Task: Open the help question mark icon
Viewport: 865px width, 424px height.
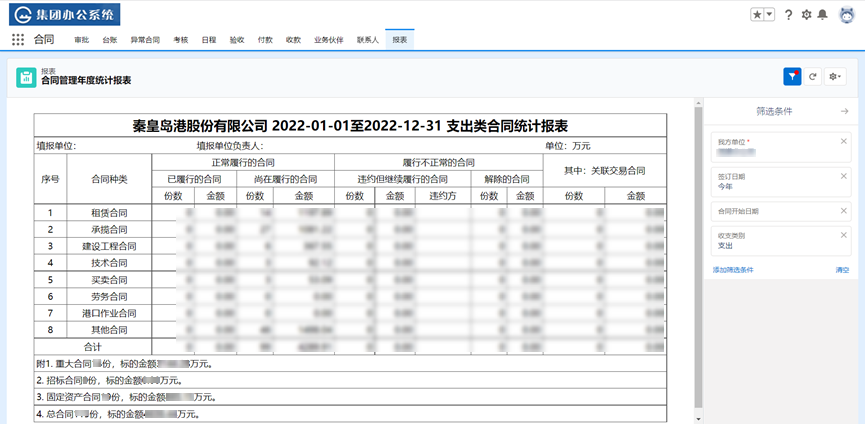Action: 788,15
